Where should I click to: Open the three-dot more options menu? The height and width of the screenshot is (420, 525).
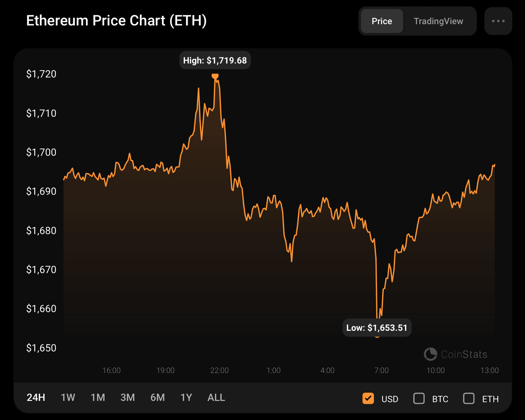(498, 21)
